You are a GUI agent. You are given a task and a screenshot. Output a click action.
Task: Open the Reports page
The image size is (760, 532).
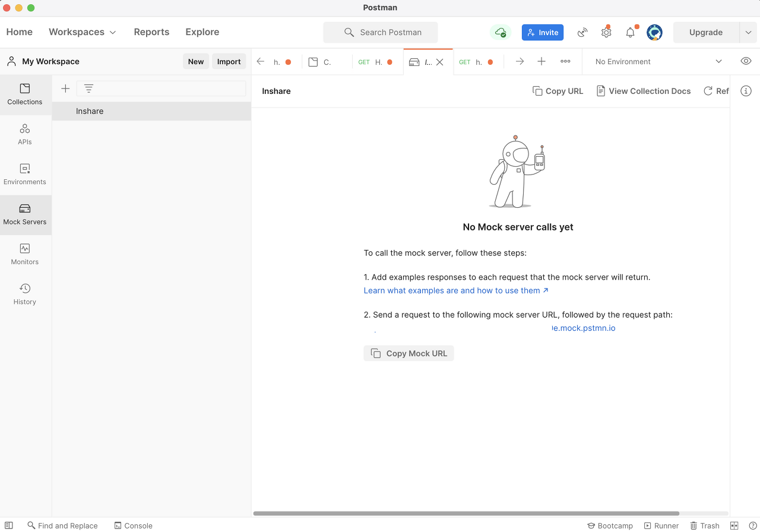pos(151,32)
